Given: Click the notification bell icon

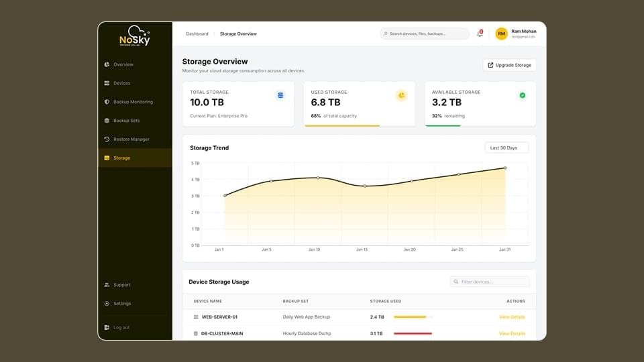Looking at the screenshot, I should 480,34.
